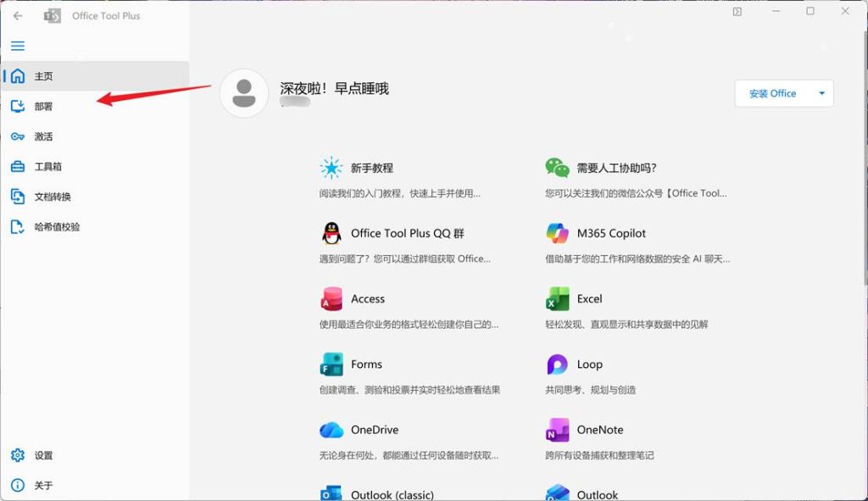Click the back arrow in title bar
This screenshot has height=501, width=868.
pyautogui.click(x=18, y=15)
